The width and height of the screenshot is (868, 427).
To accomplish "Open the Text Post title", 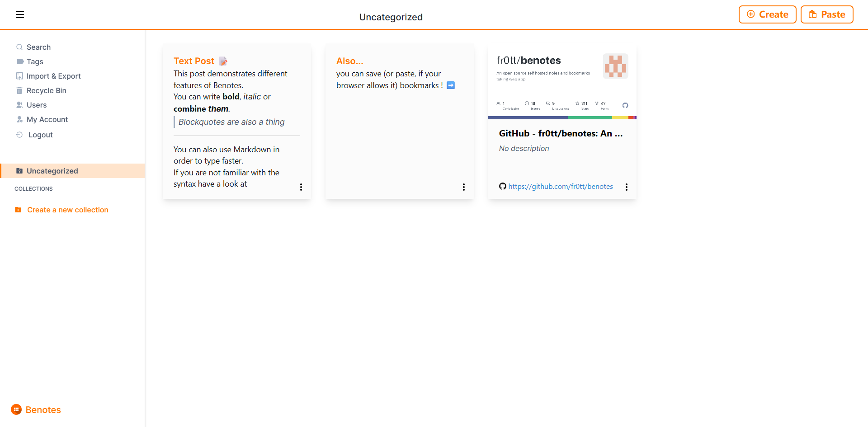I will click(194, 61).
